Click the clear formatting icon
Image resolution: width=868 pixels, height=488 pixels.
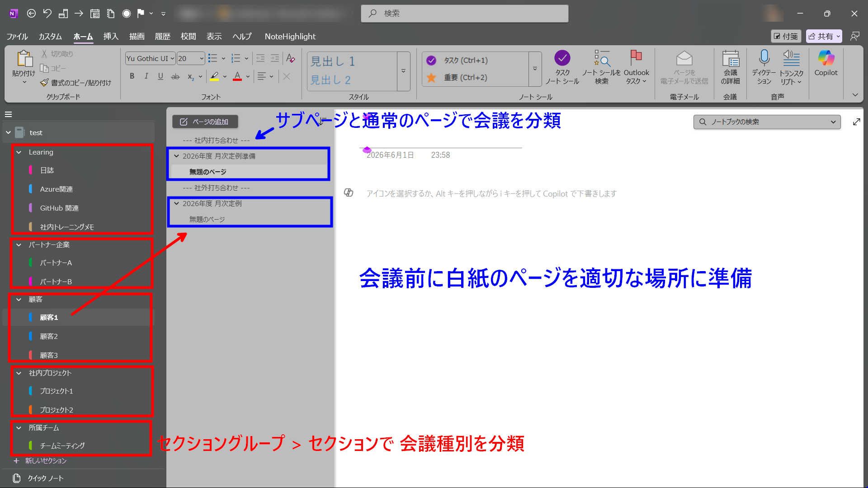tap(291, 58)
